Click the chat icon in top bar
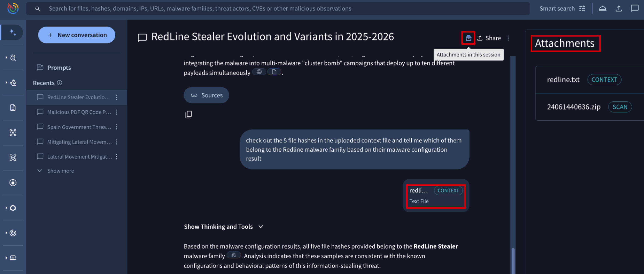This screenshot has width=644, height=274. tap(635, 9)
